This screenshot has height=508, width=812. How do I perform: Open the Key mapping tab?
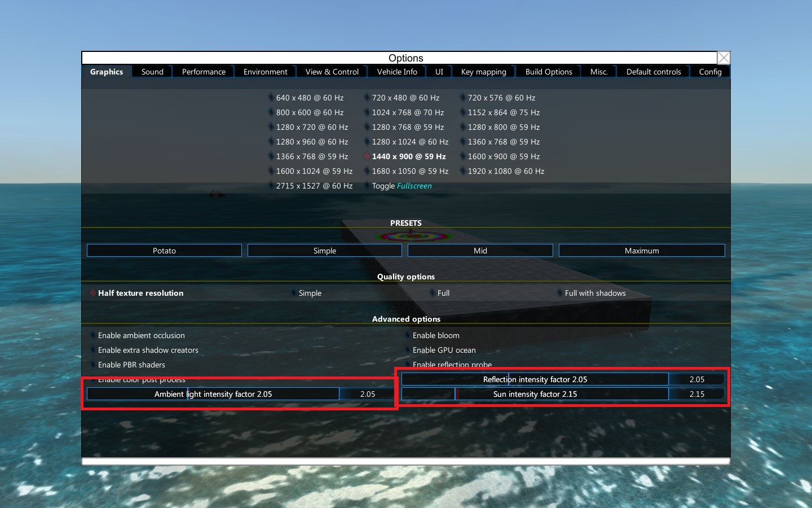pos(483,72)
